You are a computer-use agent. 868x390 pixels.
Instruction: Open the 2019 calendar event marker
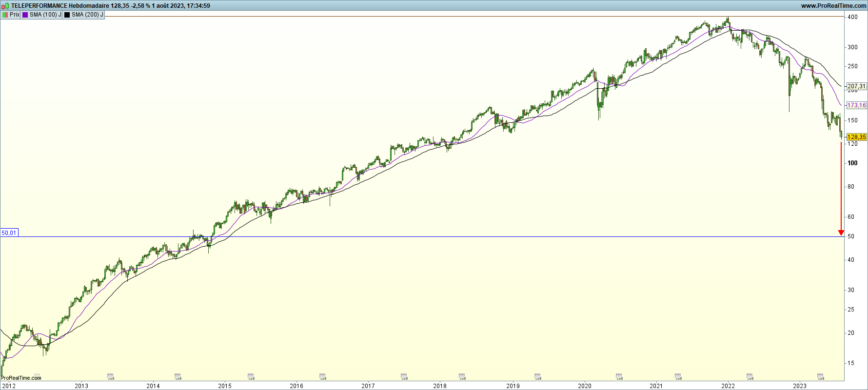coord(538,376)
